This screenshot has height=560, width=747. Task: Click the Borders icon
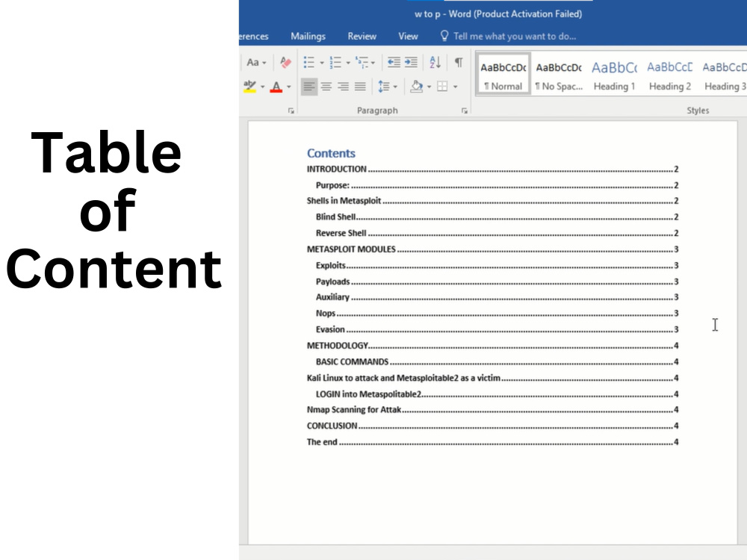pyautogui.click(x=442, y=87)
